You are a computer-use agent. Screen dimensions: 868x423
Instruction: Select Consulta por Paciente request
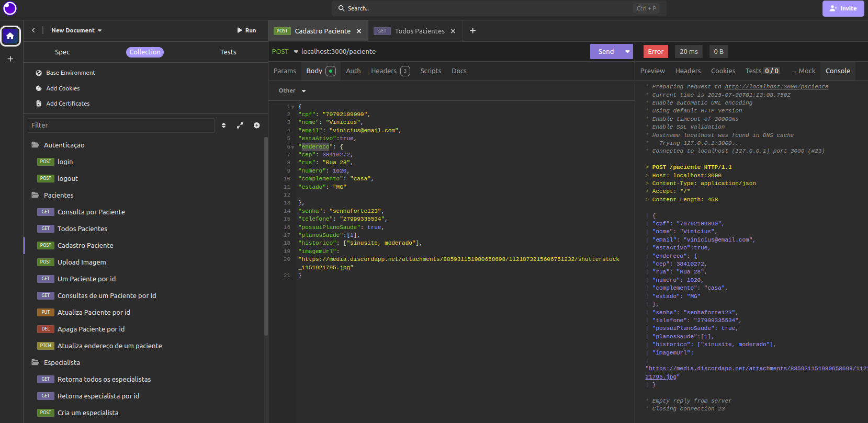pyautogui.click(x=91, y=212)
